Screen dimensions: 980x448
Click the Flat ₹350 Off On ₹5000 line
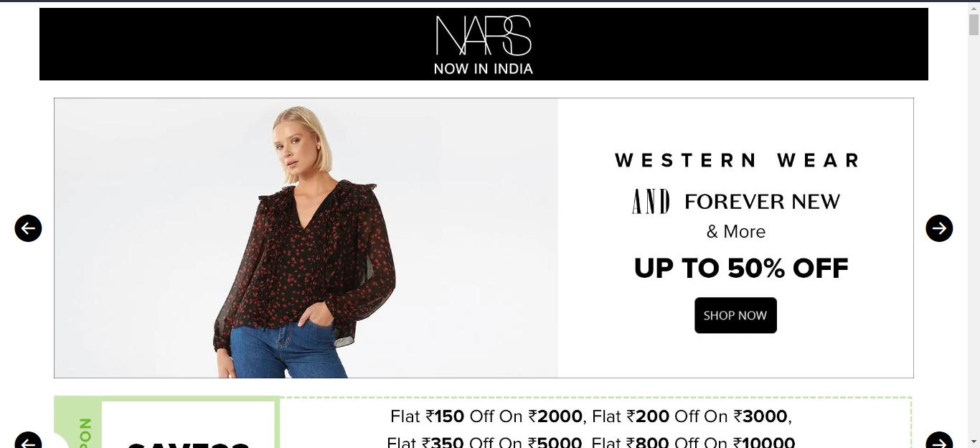(x=484, y=442)
